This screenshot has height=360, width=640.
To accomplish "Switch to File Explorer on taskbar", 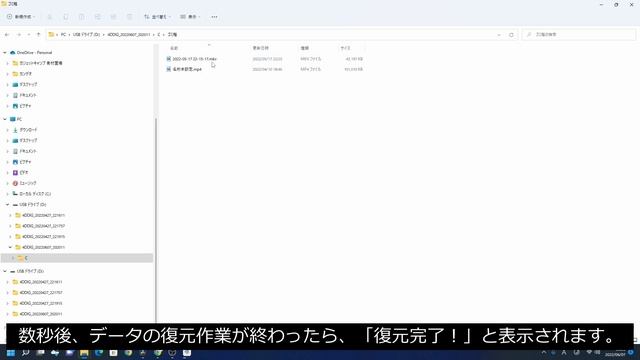I will [84, 353].
